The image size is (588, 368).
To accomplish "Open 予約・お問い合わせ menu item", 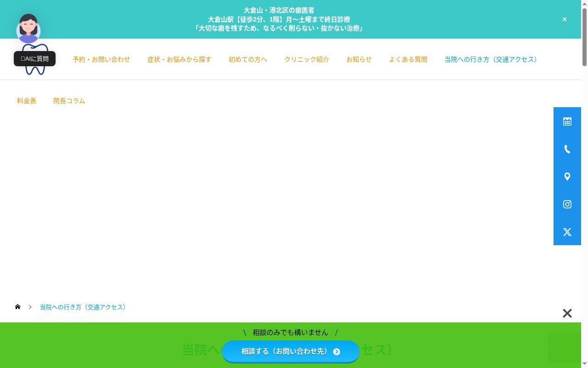I will click(x=102, y=59).
